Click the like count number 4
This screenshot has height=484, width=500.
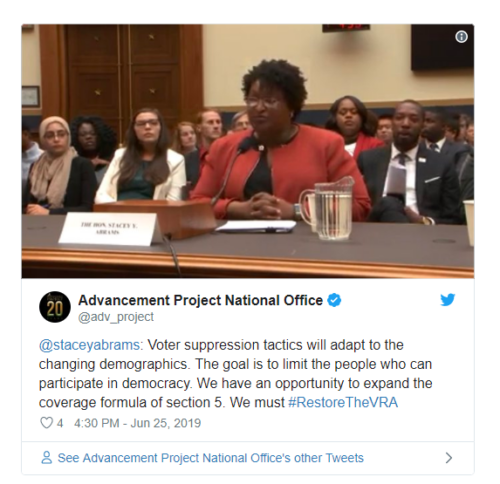point(60,423)
